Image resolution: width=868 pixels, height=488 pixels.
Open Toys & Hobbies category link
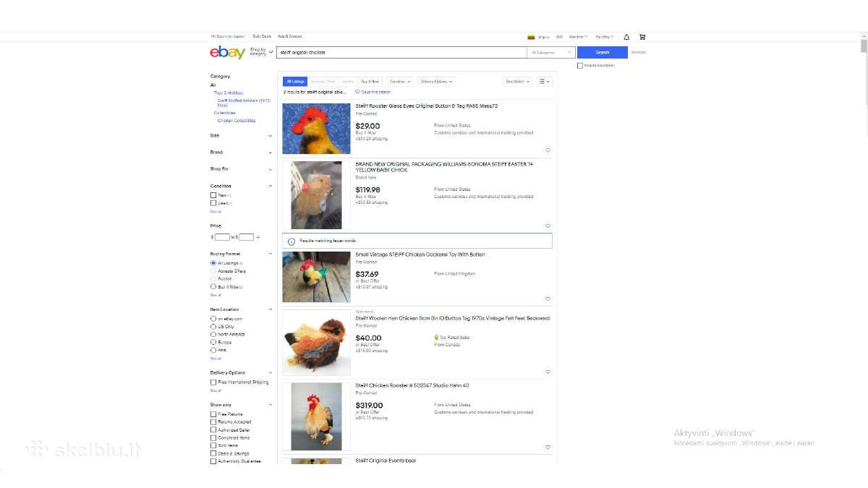pos(229,93)
